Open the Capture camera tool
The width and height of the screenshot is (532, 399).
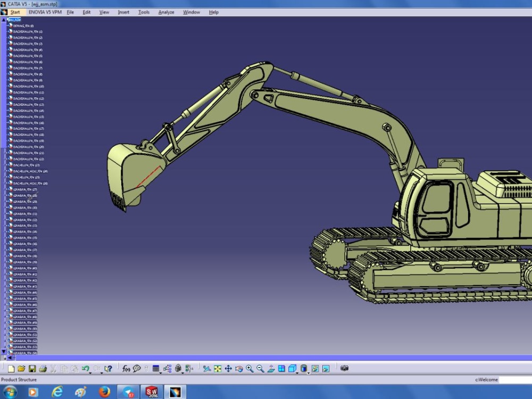tap(344, 368)
